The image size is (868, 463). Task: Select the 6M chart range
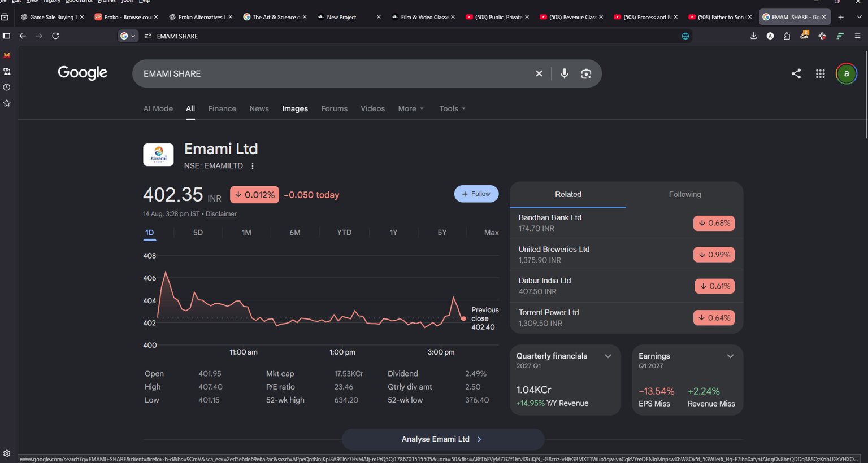pos(295,233)
